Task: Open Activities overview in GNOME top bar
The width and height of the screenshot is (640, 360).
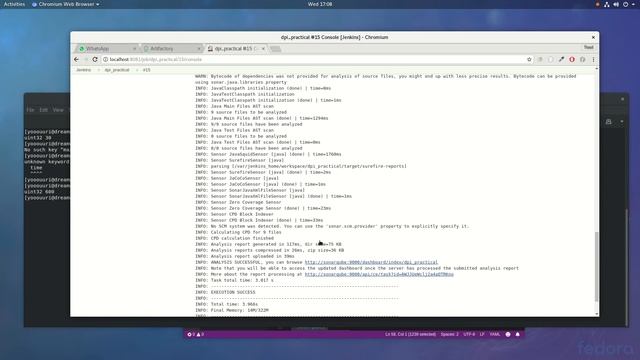Action: click(x=14, y=4)
